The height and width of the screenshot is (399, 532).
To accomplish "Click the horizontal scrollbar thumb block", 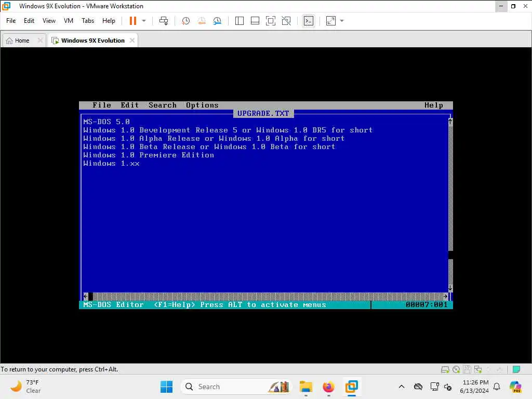I will tap(90, 296).
